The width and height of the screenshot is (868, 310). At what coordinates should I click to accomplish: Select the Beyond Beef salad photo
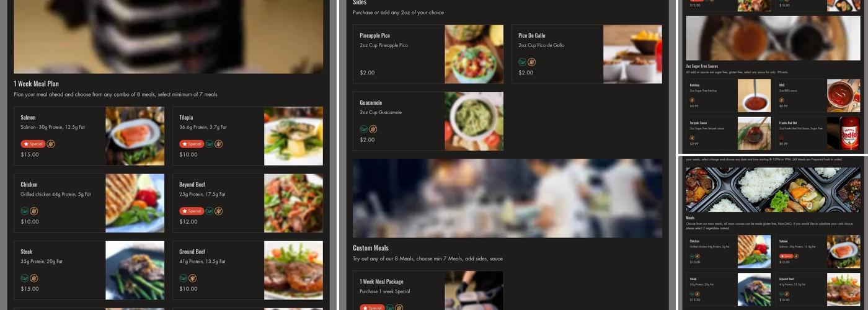point(293,203)
